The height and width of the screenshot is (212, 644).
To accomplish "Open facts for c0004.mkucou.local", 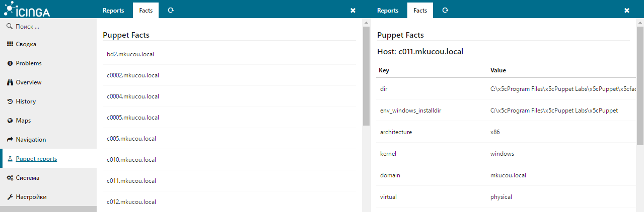I will 132,96.
